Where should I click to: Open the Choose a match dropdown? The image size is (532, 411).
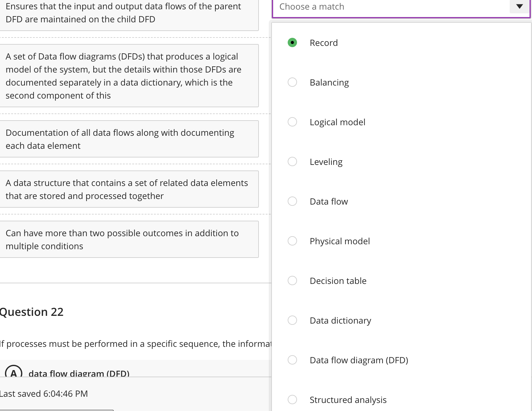[400, 7]
